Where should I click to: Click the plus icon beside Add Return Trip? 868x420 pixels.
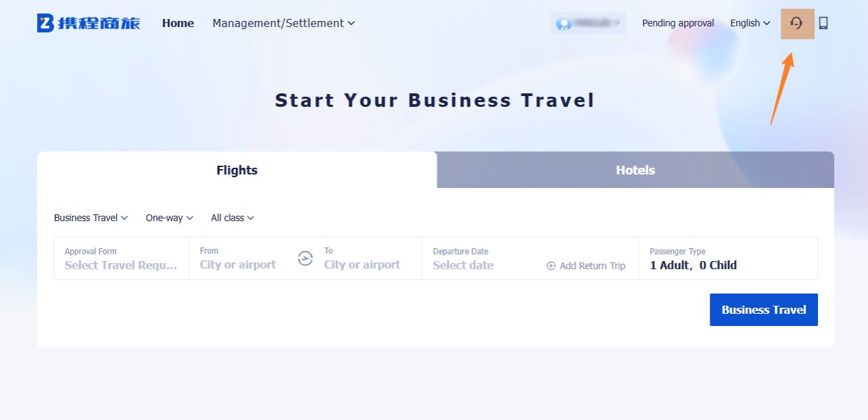tap(551, 266)
